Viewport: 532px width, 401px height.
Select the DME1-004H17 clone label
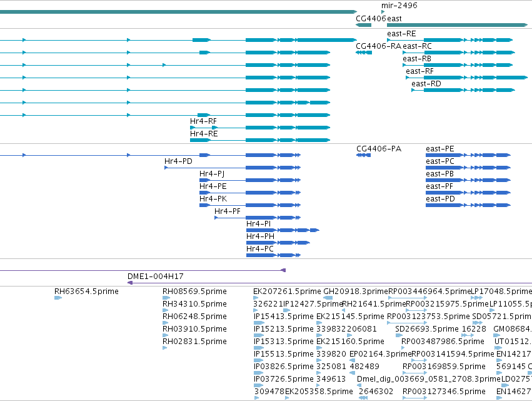[x=156, y=277]
